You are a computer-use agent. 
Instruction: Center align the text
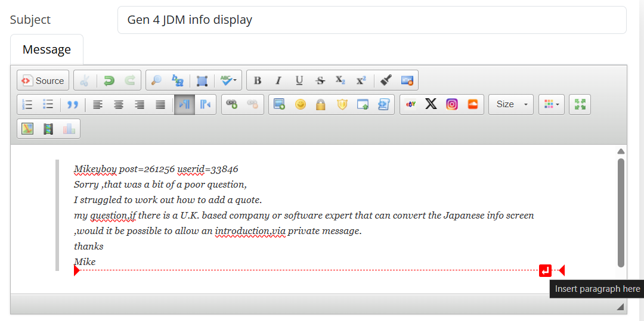click(x=119, y=105)
